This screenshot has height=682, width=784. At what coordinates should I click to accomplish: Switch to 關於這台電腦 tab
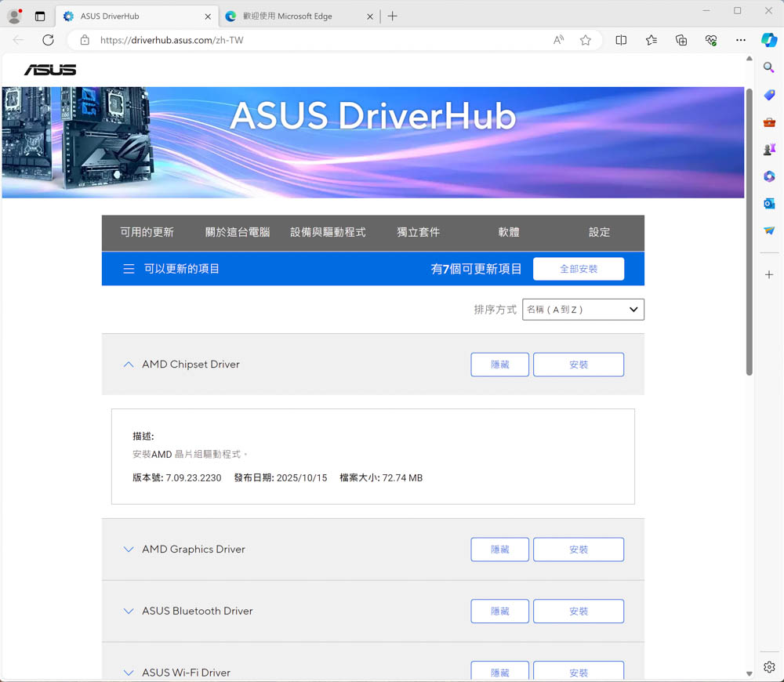238,233
